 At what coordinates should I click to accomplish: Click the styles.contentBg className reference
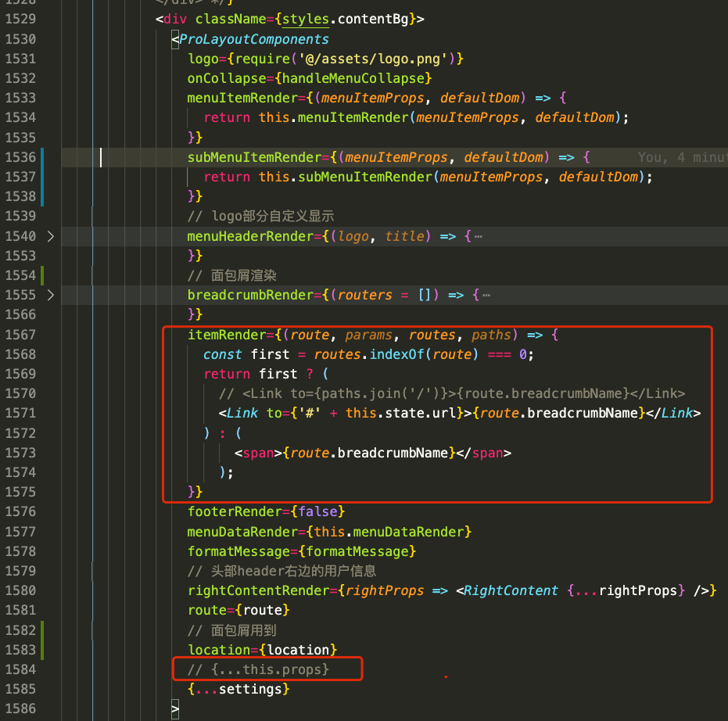[x=350, y=19]
